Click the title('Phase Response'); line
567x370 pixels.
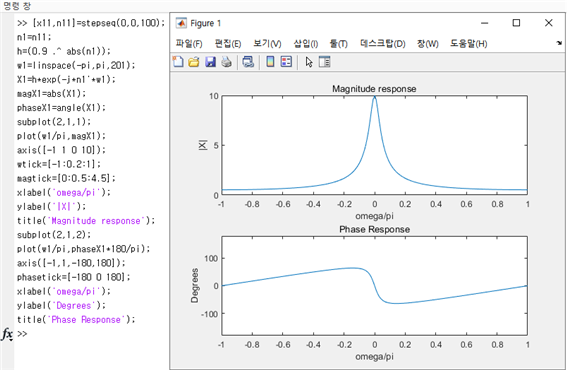coord(76,320)
